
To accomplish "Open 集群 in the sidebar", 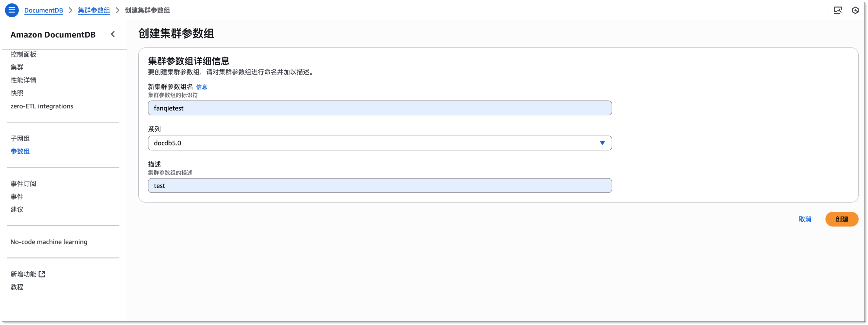I will click(x=17, y=67).
